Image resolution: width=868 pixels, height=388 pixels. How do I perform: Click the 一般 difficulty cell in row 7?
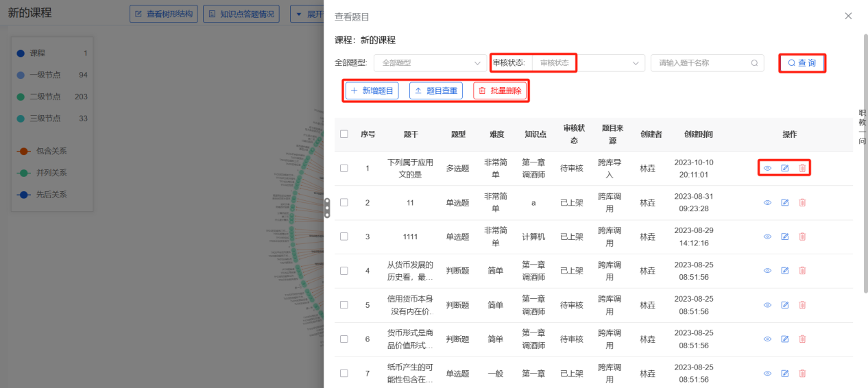pos(496,374)
